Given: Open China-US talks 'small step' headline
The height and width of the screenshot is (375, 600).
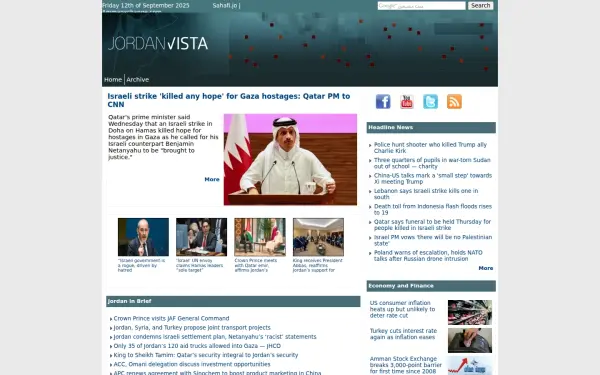Looking at the screenshot, I should point(433,178).
